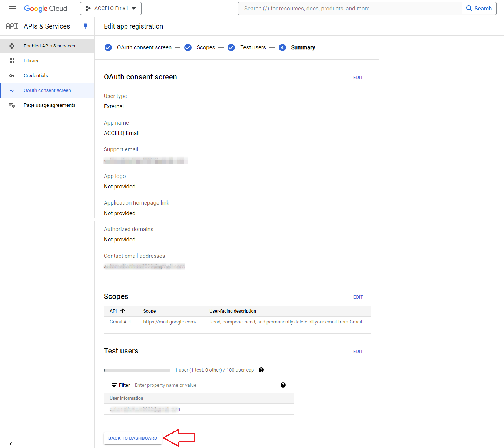Click the API logo in sidebar header
504x448 pixels.
(x=12, y=26)
